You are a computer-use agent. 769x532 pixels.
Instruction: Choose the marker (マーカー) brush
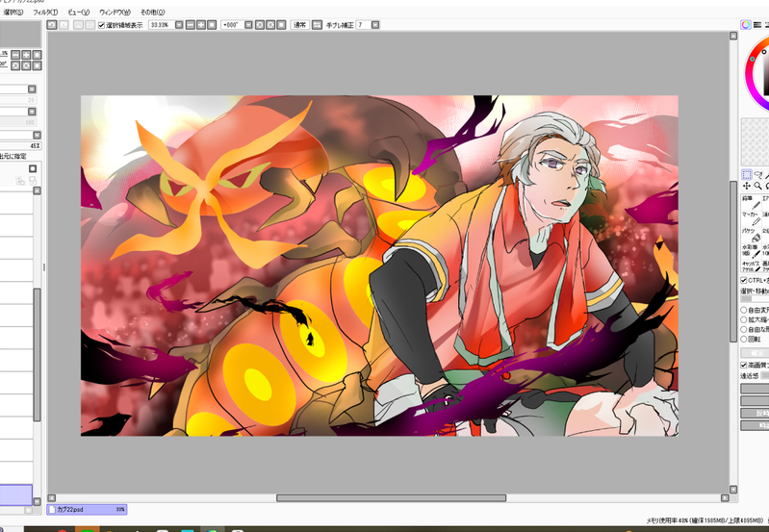[x=751, y=219]
